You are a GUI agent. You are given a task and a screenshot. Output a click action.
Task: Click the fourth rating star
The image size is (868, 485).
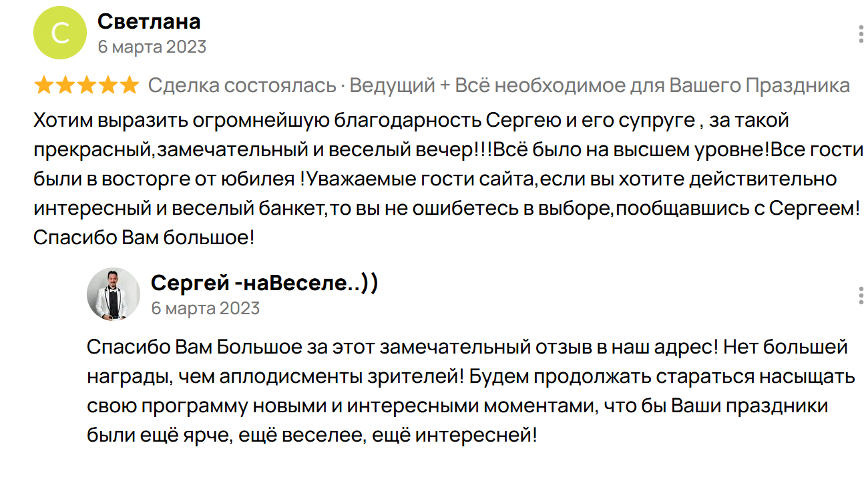(107, 85)
